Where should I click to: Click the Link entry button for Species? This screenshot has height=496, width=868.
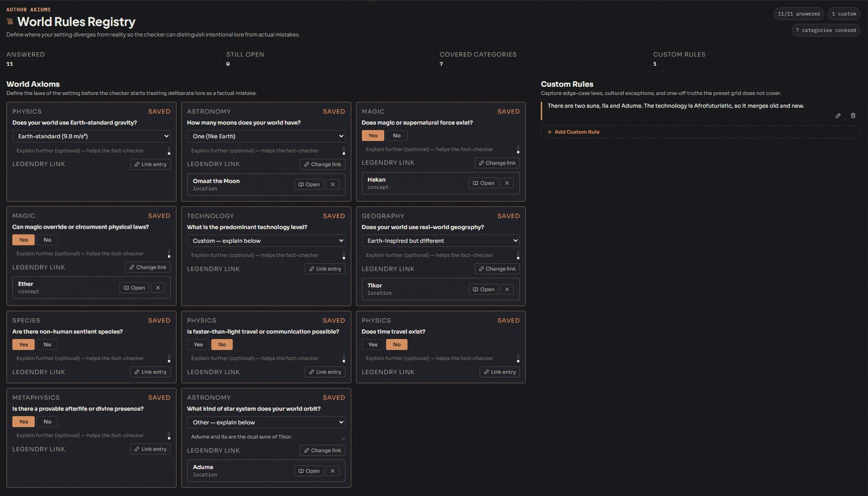(x=150, y=372)
